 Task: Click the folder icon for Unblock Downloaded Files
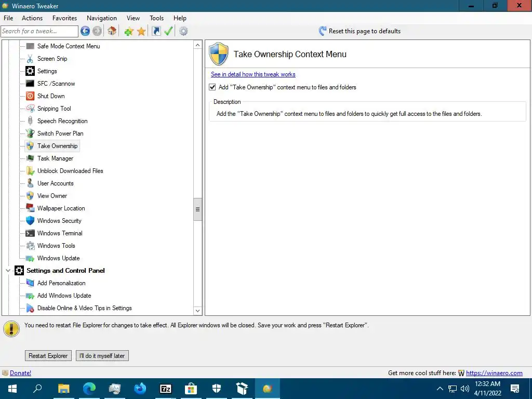pos(30,170)
